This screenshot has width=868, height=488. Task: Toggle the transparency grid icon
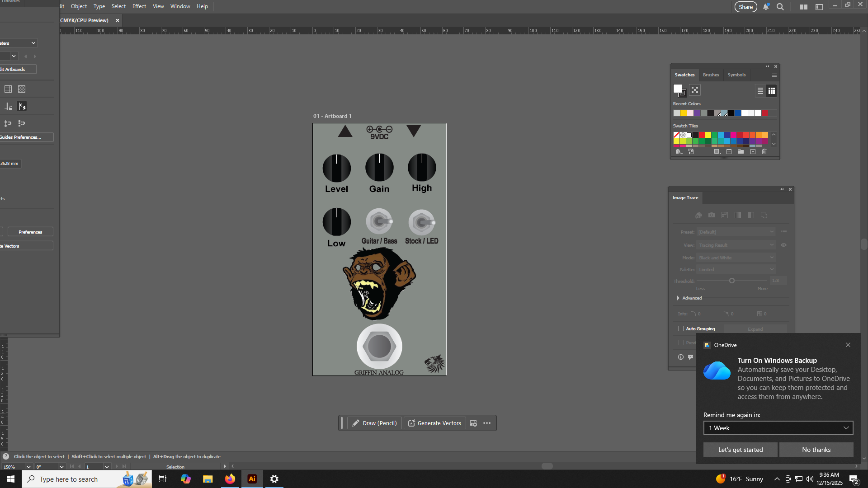(x=22, y=89)
